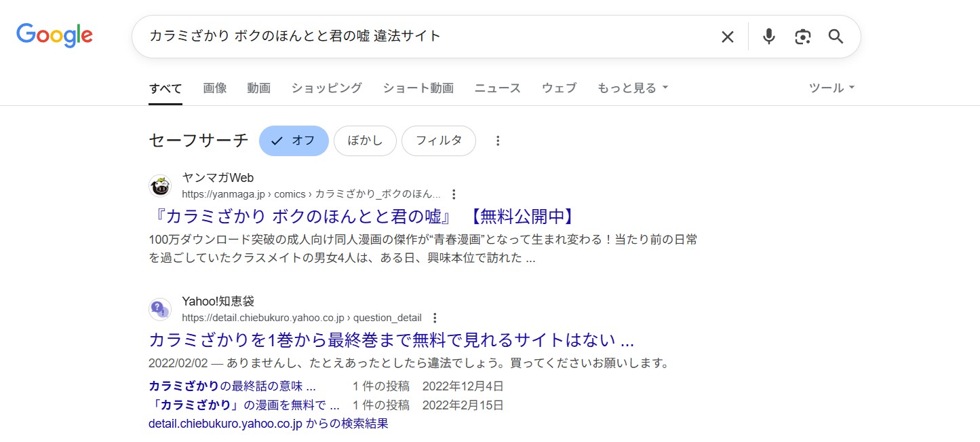The height and width of the screenshot is (442, 980).
Task: Activate voice search with the microphone icon
Action: click(x=768, y=37)
